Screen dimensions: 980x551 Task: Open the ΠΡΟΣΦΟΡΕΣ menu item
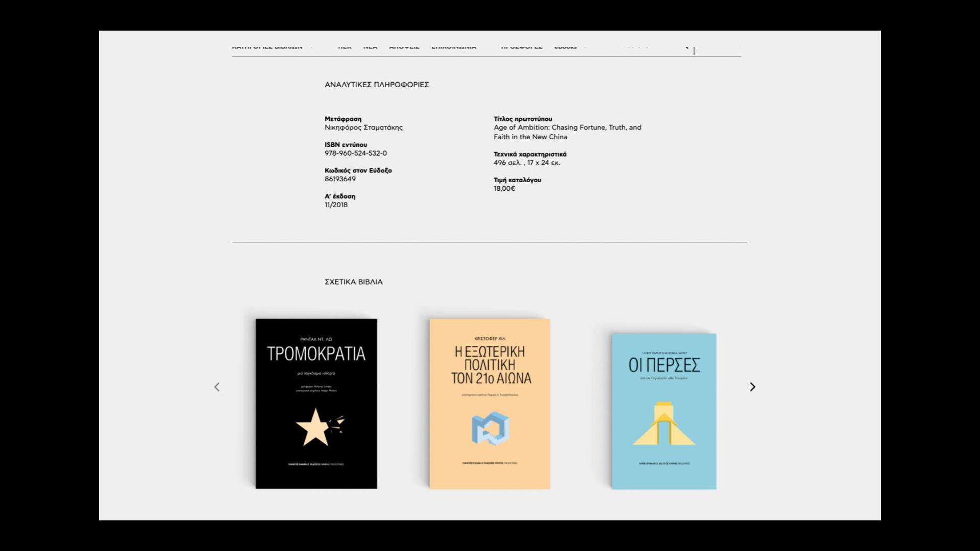coord(521,47)
